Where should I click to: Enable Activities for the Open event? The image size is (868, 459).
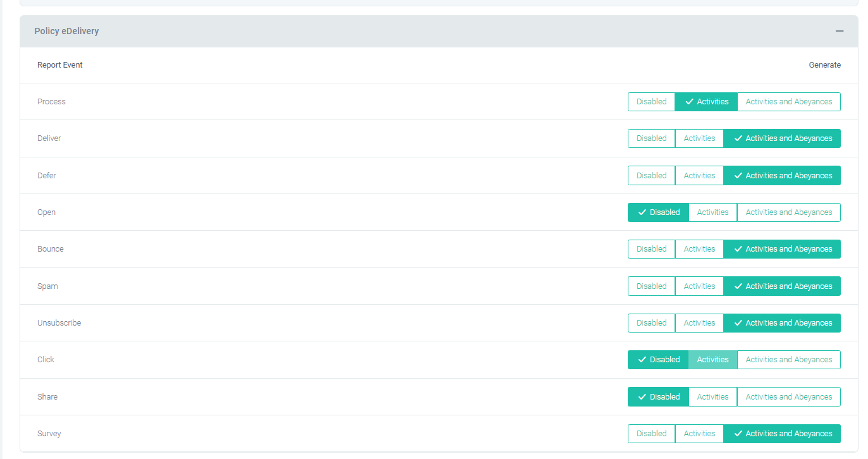pos(712,212)
